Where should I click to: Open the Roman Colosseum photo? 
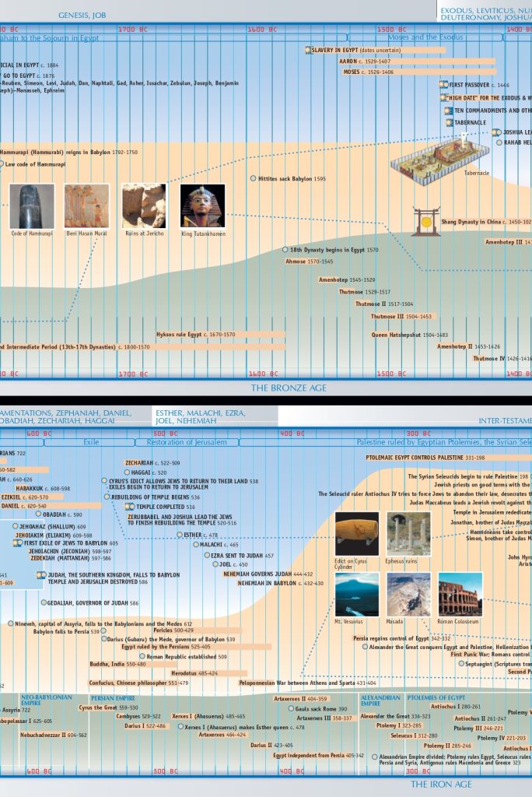tap(460, 595)
